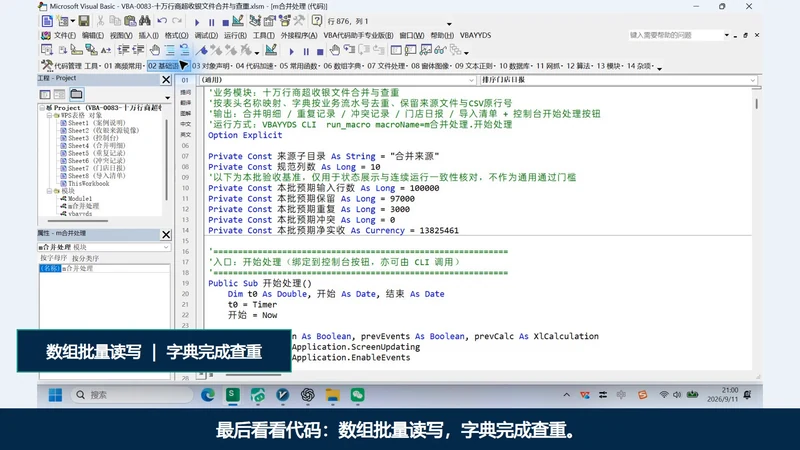The width and height of the screenshot is (800, 450).
Task: Open the VBAYYDS menu
Action: (475, 35)
